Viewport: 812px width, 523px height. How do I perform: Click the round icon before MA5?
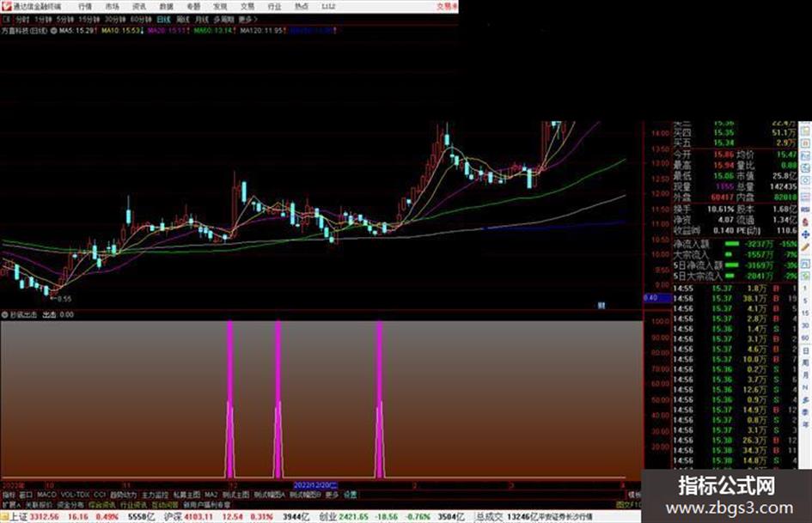coord(53,31)
